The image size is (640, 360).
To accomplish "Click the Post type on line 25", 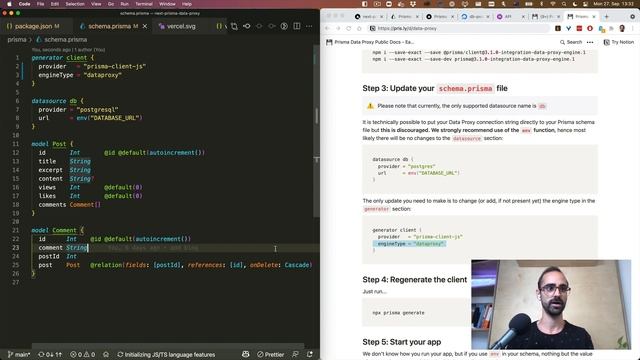I will pyautogui.click(x=73, y=265).
